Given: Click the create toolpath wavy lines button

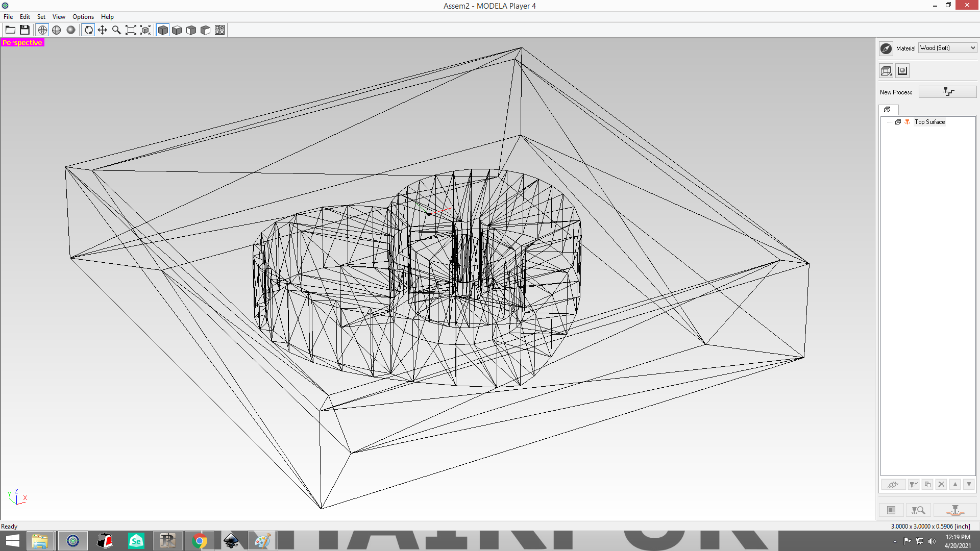Looking at the screenshot, I should coord(893,485).
